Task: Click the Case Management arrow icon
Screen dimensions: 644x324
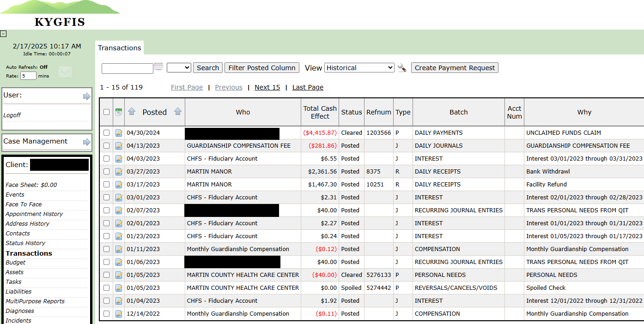Action: tap(86, 142)
